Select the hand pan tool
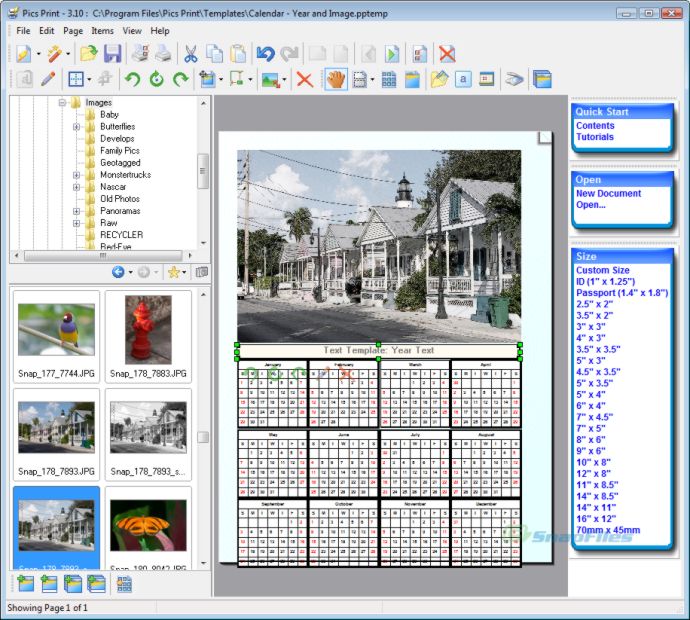 (x=336, y=80)
